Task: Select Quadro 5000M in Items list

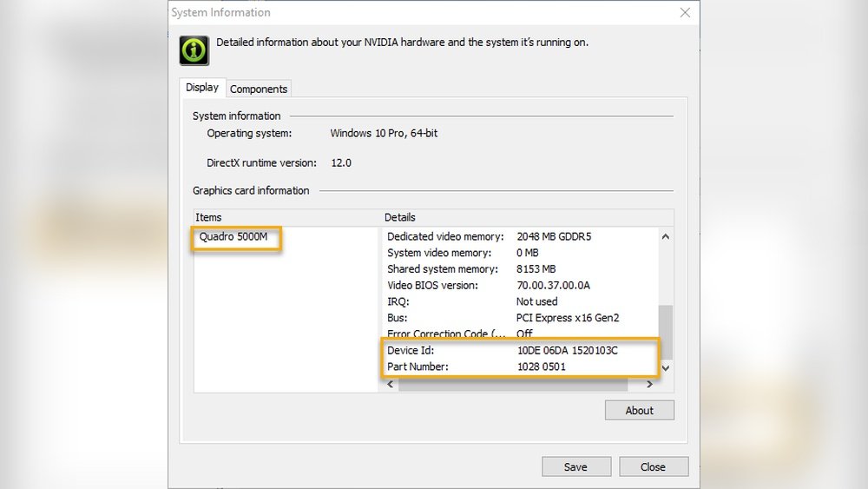Action: (x=233, y=237)
